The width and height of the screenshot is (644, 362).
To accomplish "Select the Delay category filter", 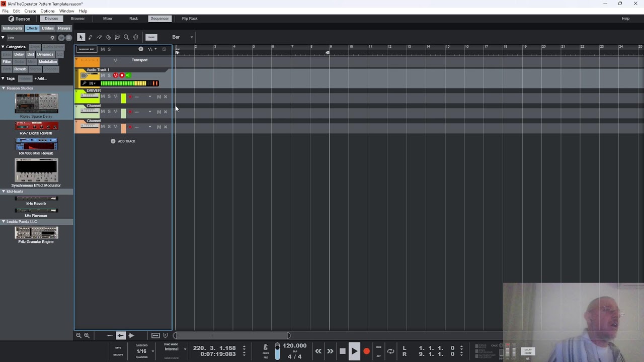I will (19, 54).
